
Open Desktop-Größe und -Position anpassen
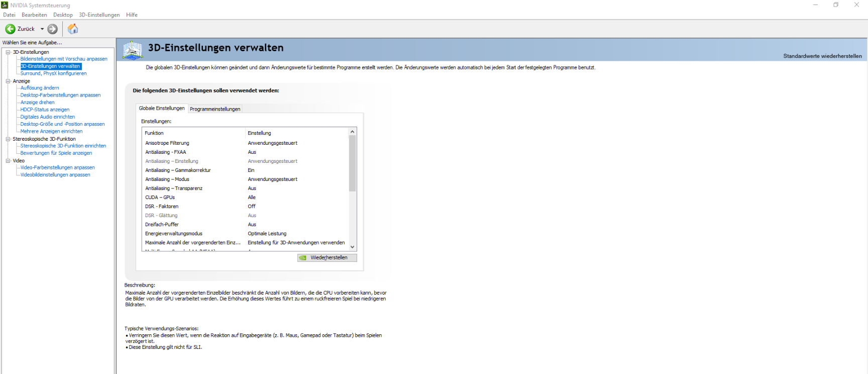pos(62,124)
